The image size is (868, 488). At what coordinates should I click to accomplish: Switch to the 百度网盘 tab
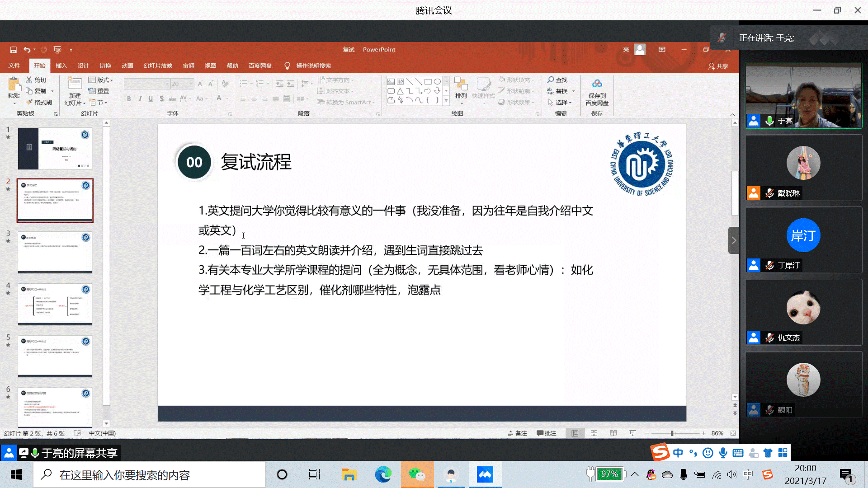click(x=260, y=66)
